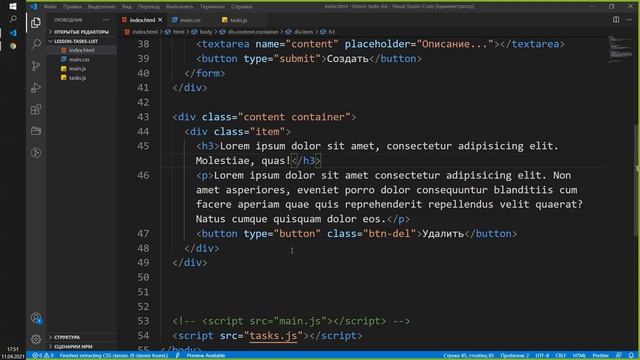Screen dimensions: 640x360
Task: Expand the ОТКРЫТЫЕ РЕДАКТОРЫ section
Action: [81, 32]
